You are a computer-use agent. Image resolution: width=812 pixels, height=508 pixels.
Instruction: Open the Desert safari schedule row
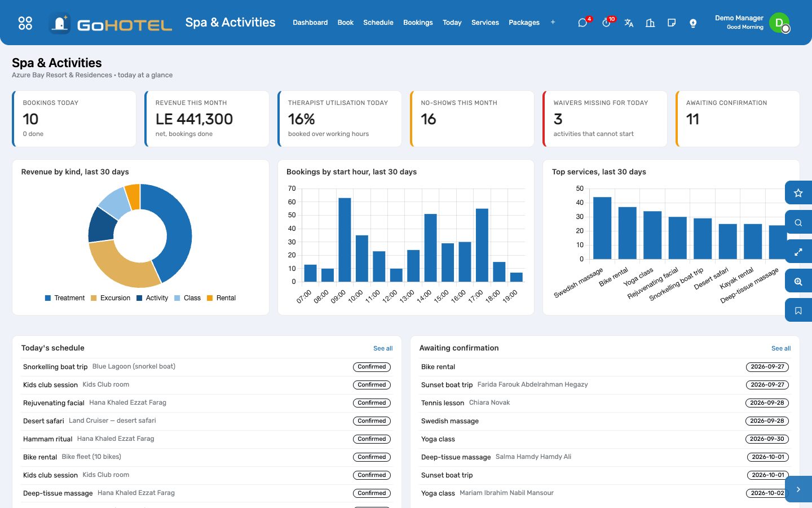[x=206, y=421]
